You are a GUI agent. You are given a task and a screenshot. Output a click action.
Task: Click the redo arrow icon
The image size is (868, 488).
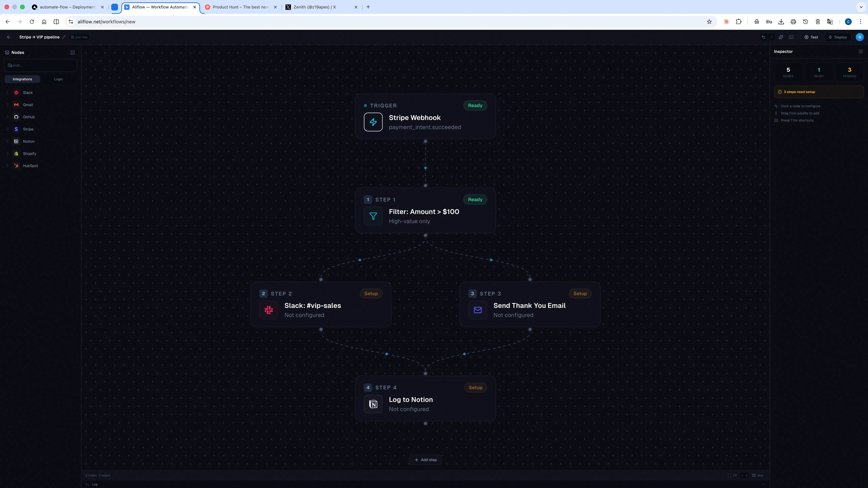point(771,37)
